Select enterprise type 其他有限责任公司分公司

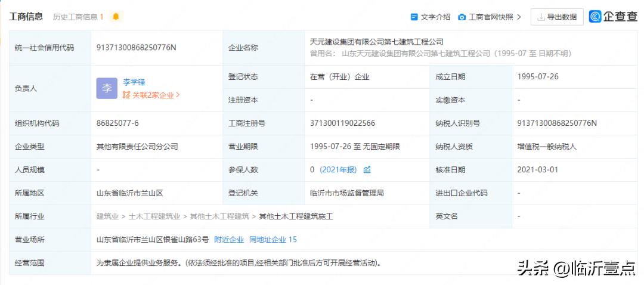(x=137, y=147)
